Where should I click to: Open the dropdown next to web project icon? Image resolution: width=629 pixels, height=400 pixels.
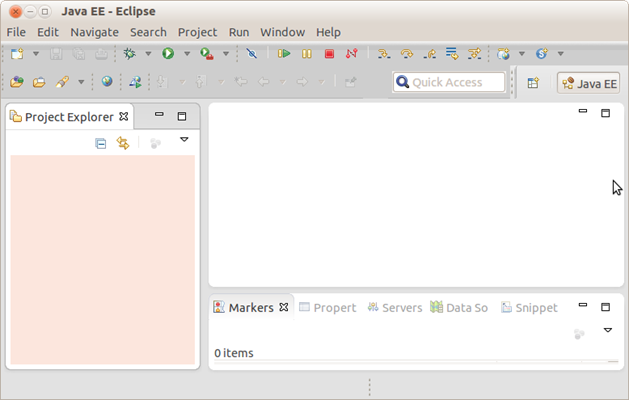522,53
